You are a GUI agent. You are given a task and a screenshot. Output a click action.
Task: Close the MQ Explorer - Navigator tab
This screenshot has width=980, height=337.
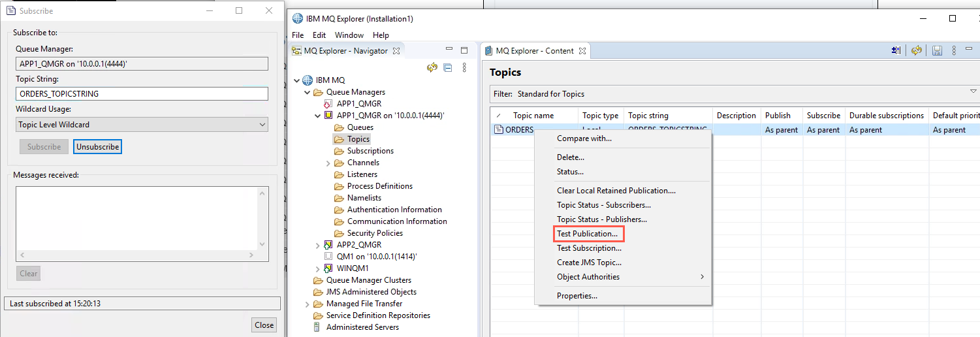396,51
